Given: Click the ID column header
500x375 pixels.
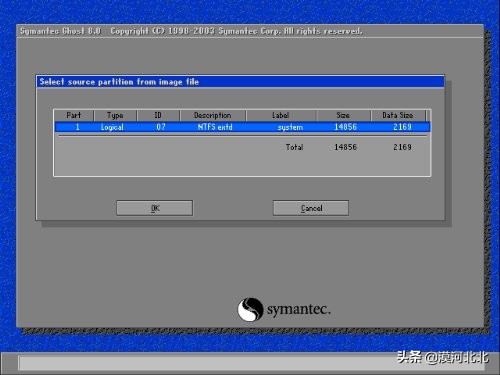Looking at the screenshot, I should click(158, 115).
